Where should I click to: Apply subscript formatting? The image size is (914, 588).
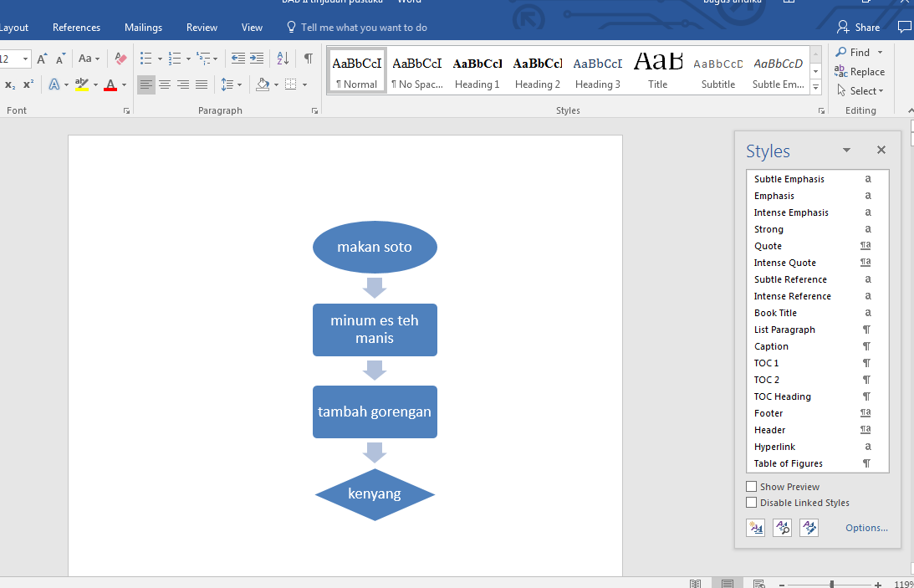pyautogui.click(x=10, y=84)
